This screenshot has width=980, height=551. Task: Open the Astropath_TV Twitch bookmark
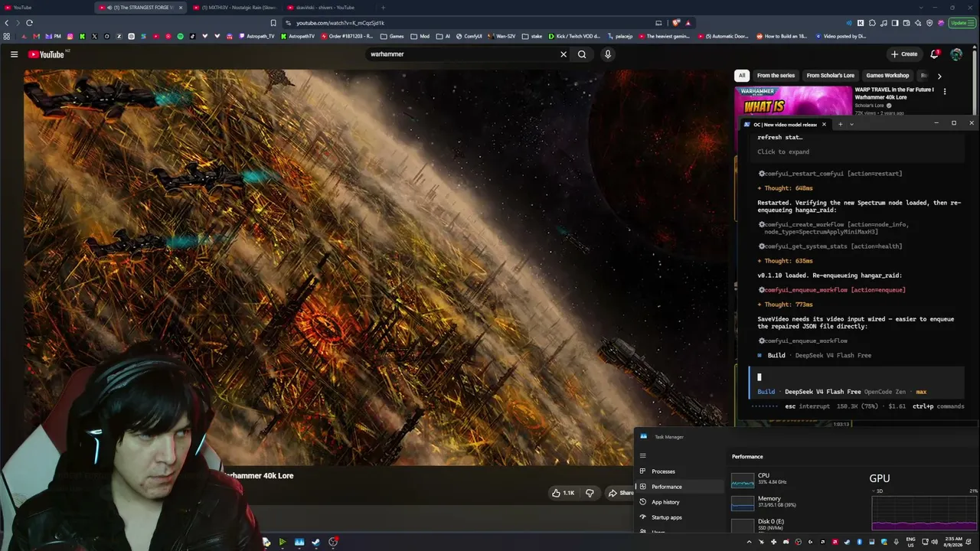pyautogui.click(x=256, y=36)
